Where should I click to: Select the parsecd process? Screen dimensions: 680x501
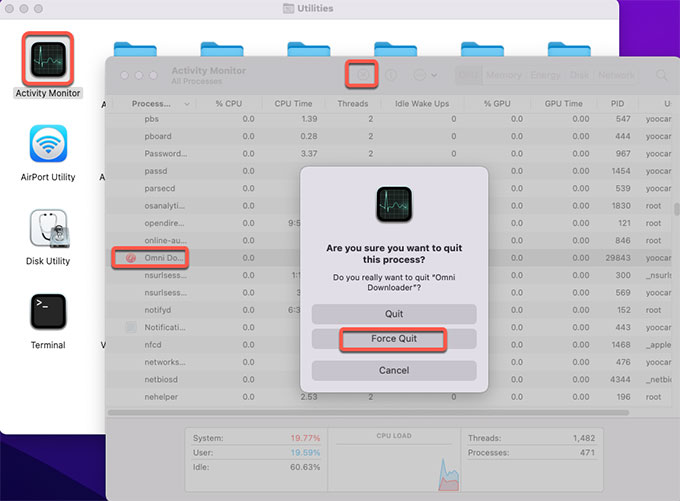tap(390, 188)
